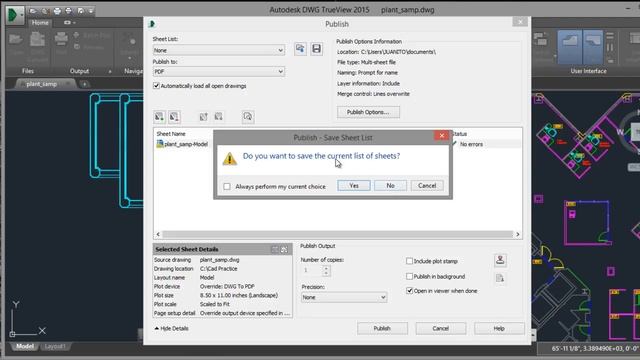This screenshot has width=640, height=360.
Task: Click No in the Save Sheet List prompt
Action: tap(390, 186)
